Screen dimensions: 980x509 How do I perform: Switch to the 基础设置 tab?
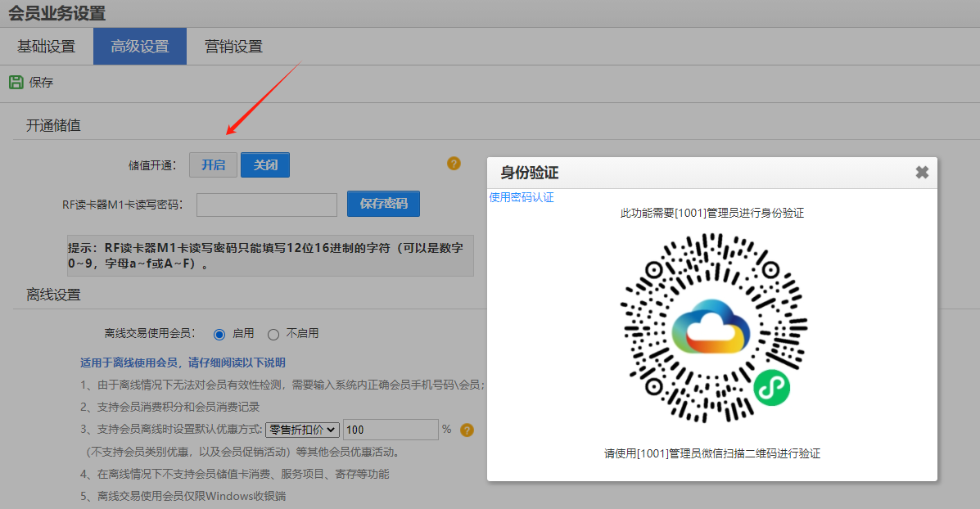click(x=46, y=46)
